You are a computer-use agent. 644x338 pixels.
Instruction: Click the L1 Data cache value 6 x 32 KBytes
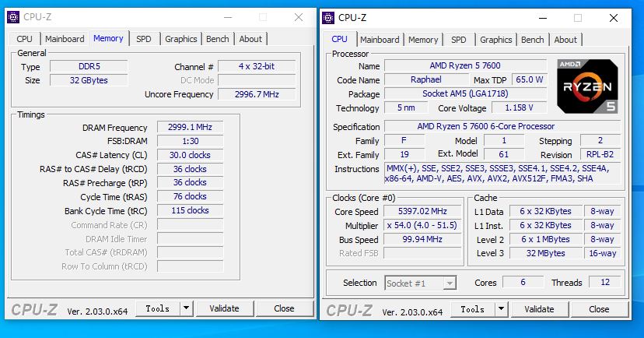pyautogui.click(x=546, y=211)
